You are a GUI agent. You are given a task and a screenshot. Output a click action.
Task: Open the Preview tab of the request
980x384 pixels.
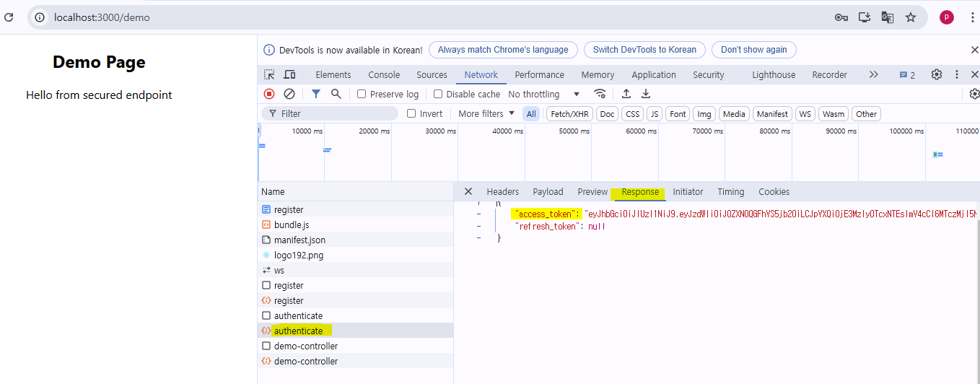[x=592, y=191]
